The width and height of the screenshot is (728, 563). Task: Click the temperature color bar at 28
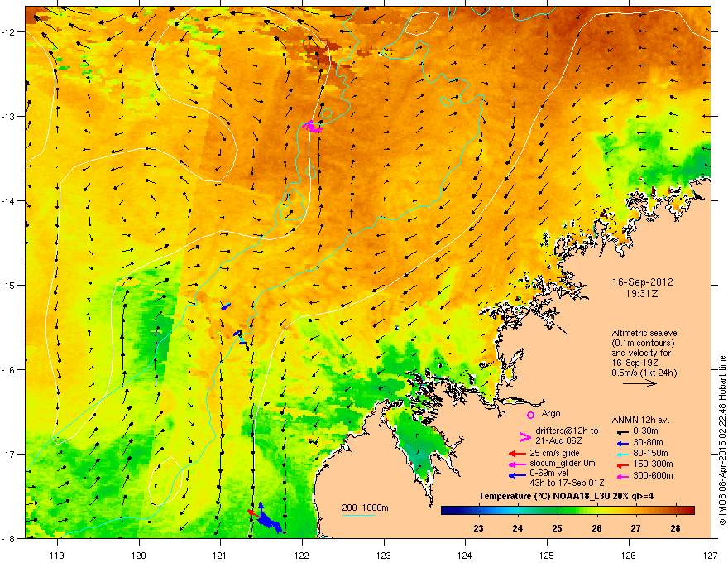(676, 511)
